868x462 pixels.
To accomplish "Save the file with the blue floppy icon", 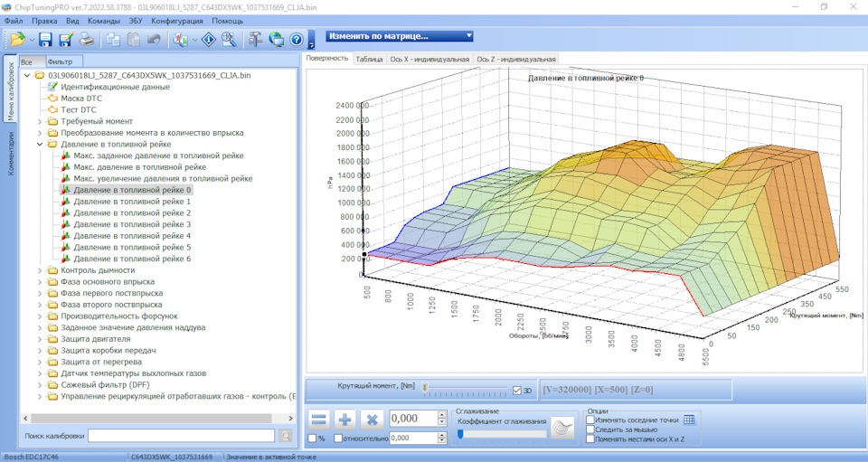I will pos(45,39).
